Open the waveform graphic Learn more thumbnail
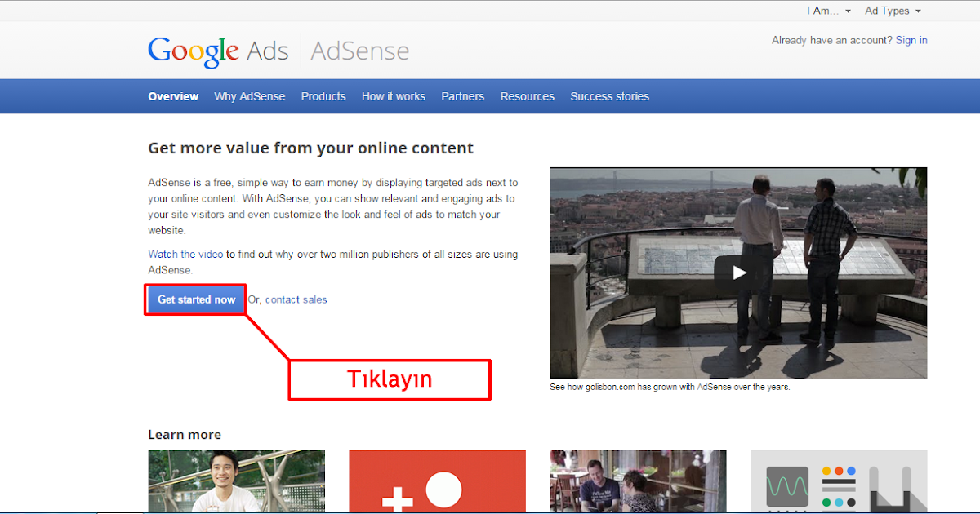The image size is (980, 514). tap(839, 481)
